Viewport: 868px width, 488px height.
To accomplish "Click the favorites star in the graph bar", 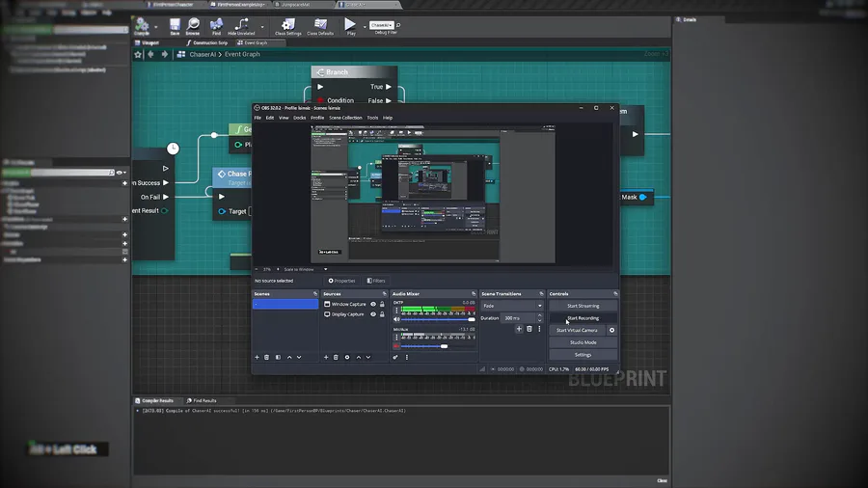I will (138, 54).
